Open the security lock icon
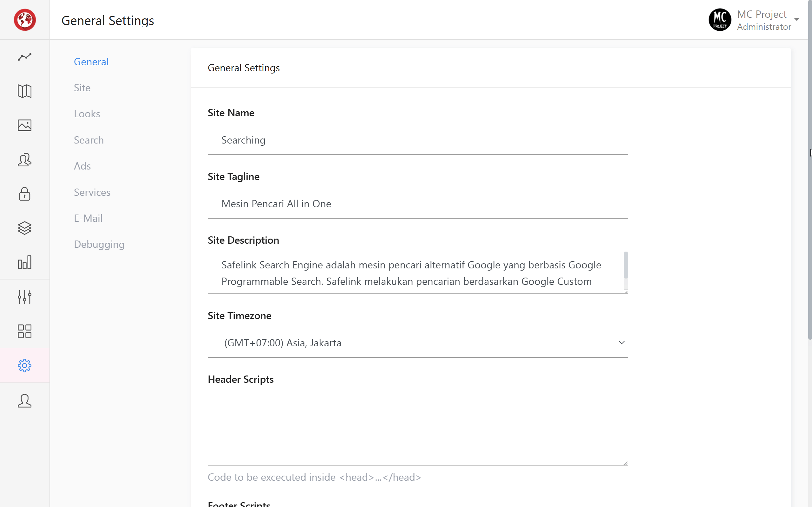The height and width of the screenshot is (507, 812). coord(24,194)
